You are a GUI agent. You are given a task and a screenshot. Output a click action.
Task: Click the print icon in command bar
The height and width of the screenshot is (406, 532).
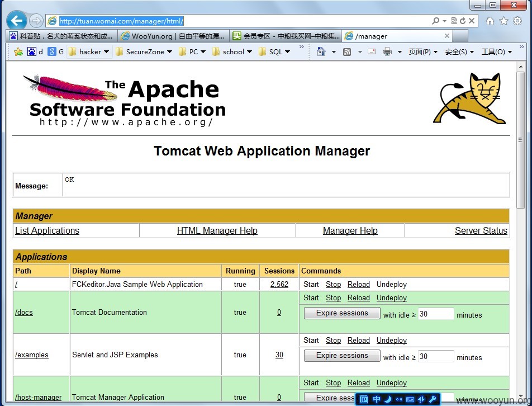387,51
